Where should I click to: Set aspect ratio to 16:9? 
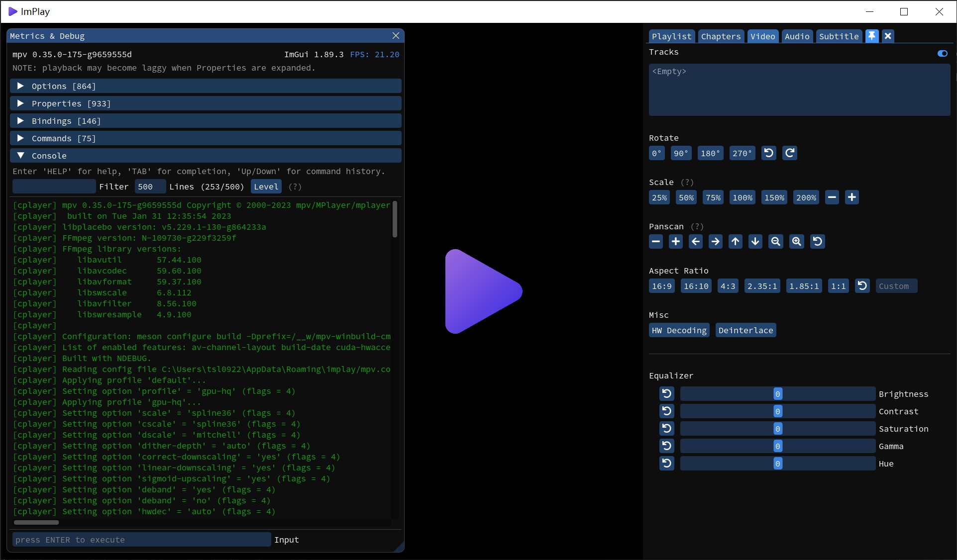pos(661,286)
